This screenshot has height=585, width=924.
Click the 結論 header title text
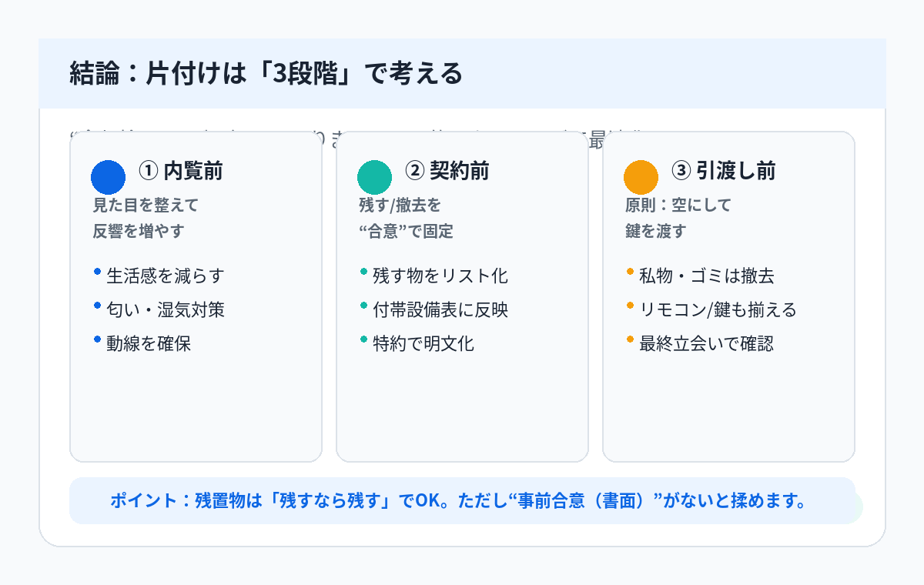click(266, 74)
